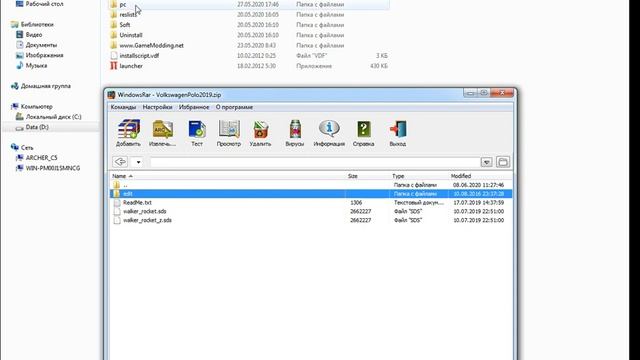The image size is (640, 360).
Task: Open Рабочий стол in Explorer sidebar
Action: point(44,4)
